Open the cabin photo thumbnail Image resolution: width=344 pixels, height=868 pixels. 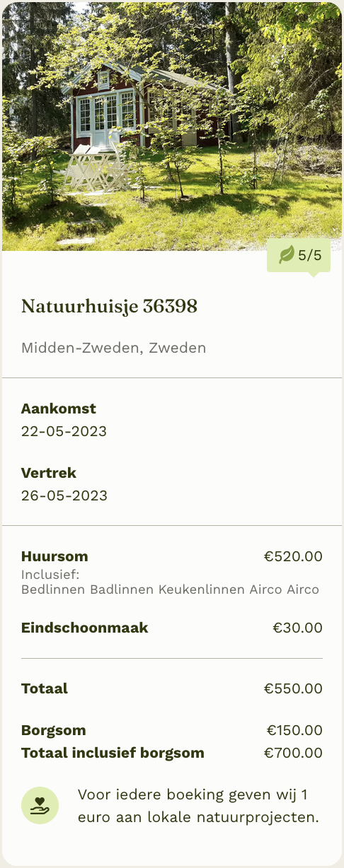tap(172, 127)
